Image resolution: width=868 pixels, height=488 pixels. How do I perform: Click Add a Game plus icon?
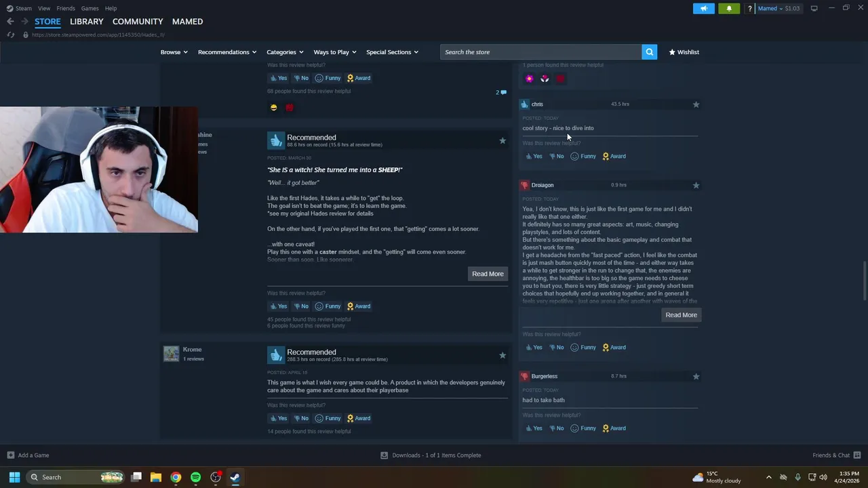click(10, 455)
